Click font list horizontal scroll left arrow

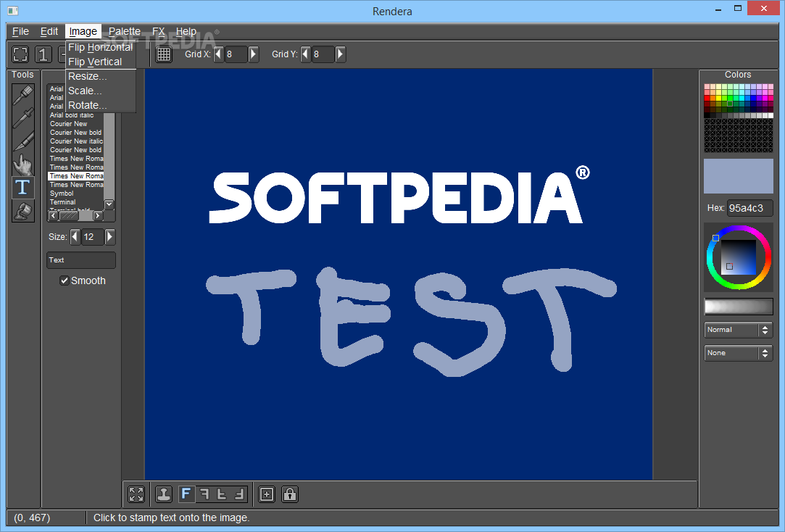(54, 216)
